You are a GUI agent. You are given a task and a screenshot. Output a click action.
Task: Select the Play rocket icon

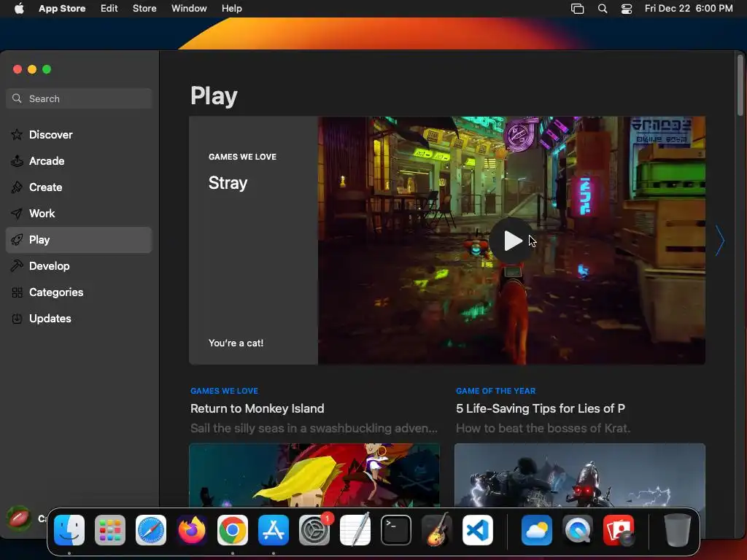coord(17,239)
